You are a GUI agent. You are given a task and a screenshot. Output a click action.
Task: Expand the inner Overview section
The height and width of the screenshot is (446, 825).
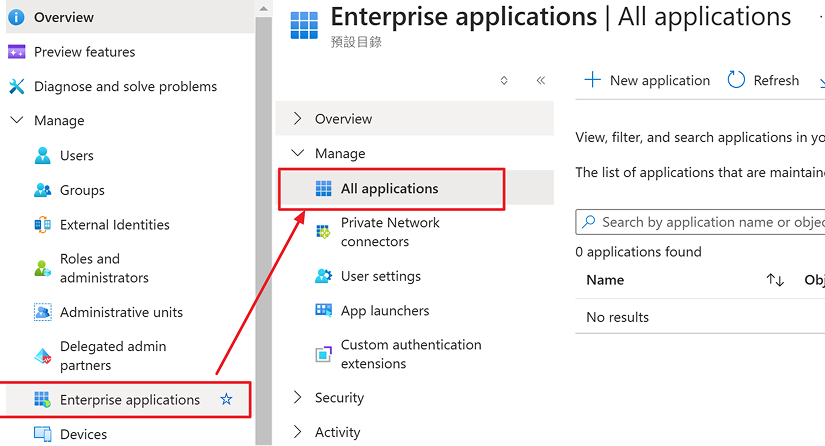pyautogui.click(x=297, y=119)
